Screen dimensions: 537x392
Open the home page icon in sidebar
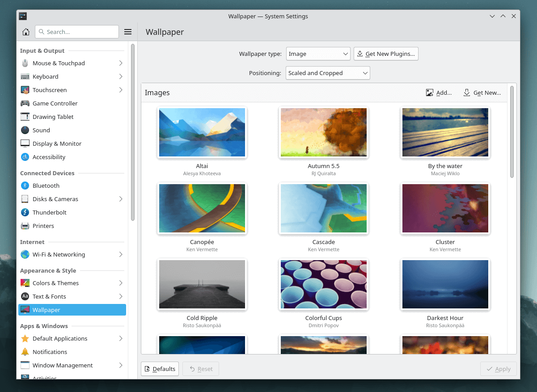25,32
